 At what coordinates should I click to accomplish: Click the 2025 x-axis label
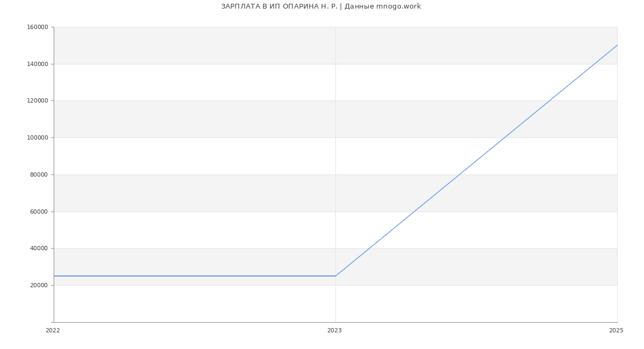(616, 331)
